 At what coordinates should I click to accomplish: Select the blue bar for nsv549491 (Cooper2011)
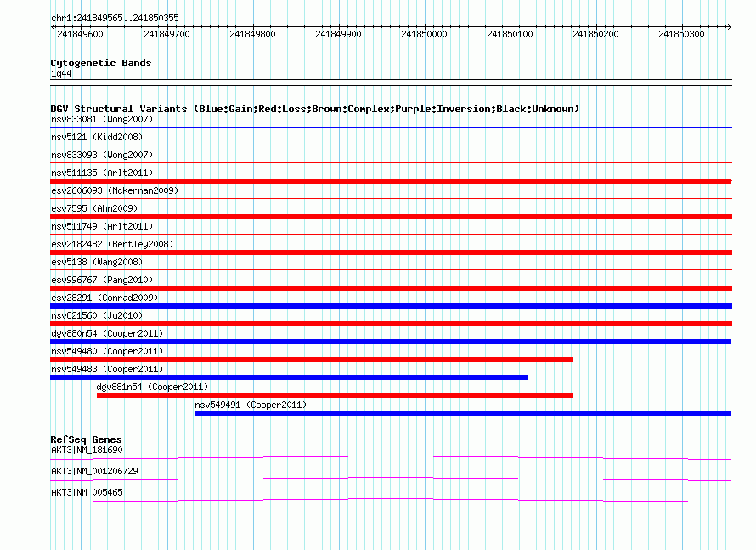(463, 413)
